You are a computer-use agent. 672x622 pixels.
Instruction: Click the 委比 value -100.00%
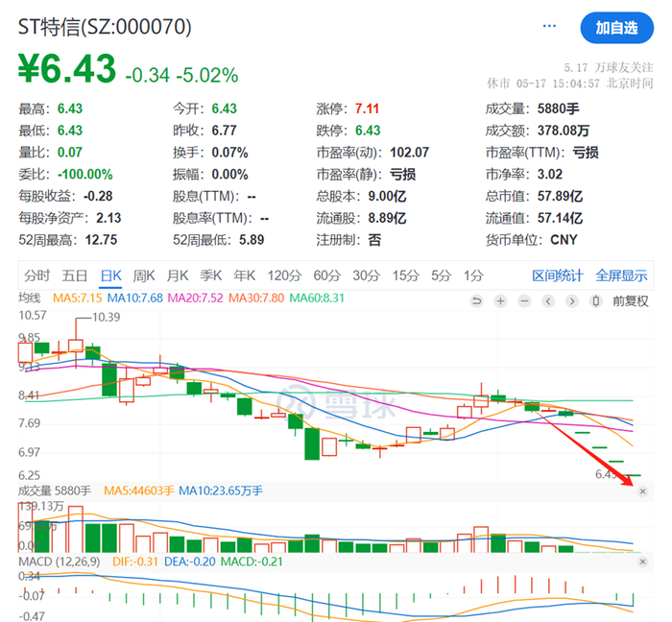(x=85, y=175)
